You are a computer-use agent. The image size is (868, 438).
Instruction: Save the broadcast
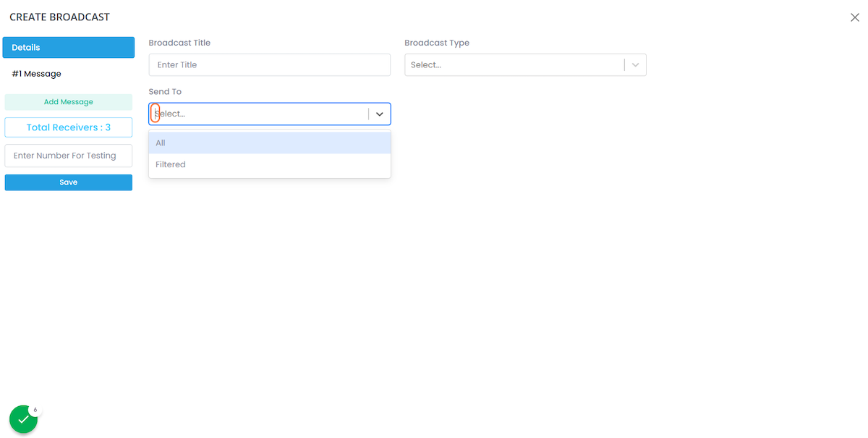[x=69, y=182]
